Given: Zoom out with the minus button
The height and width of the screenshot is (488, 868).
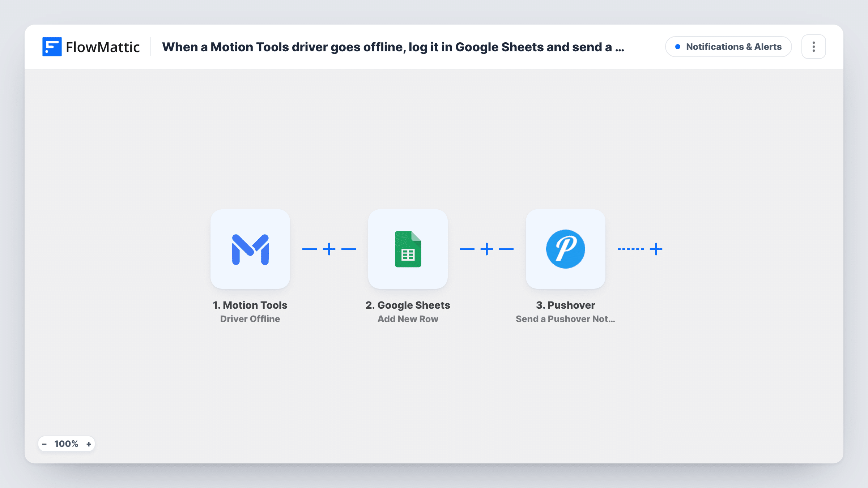Looking at the screenshot, I should pos(44,444).
